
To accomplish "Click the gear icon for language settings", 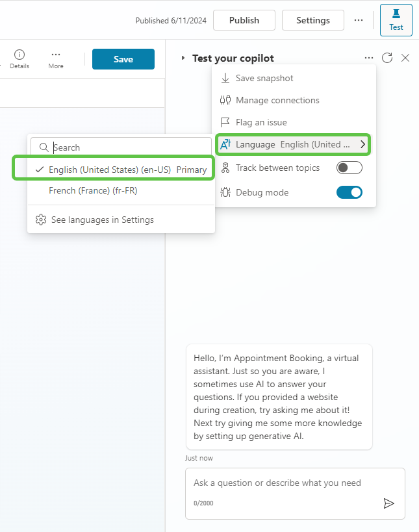I will coord(41,220).
